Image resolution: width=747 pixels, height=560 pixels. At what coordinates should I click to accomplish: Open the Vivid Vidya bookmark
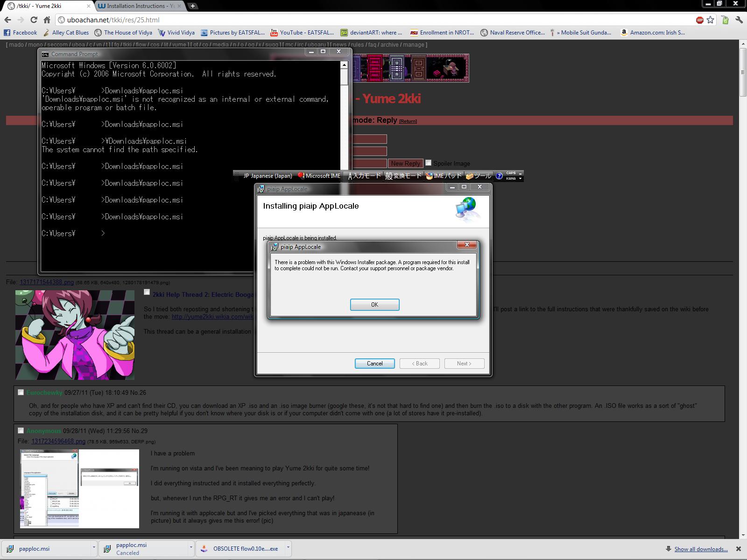coord(176,33)
